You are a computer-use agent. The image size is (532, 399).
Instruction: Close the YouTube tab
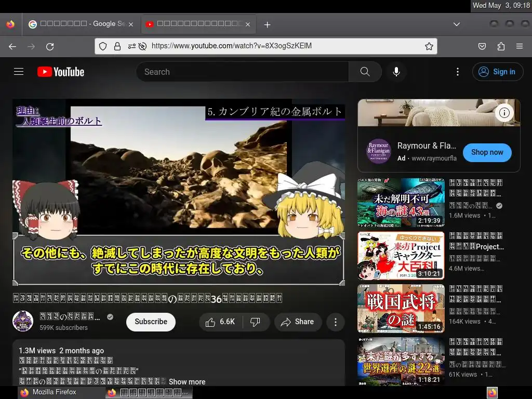tap(248, 24)
